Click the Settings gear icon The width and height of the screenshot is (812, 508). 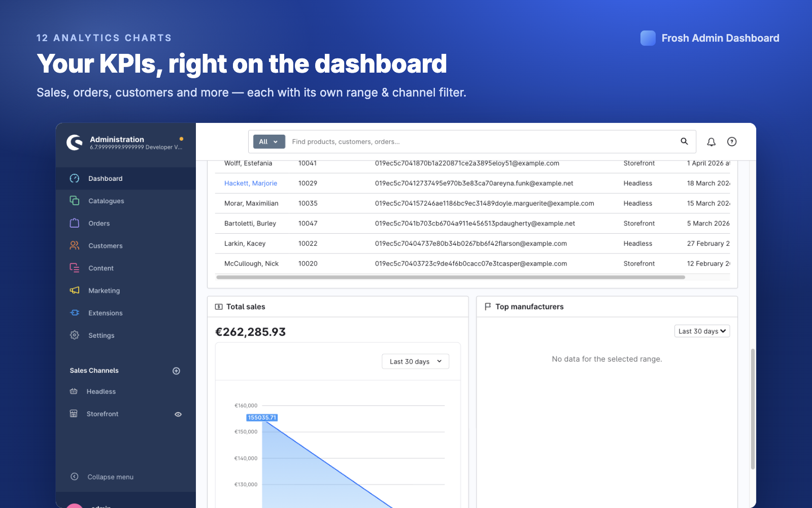click(x=75, y=335)
